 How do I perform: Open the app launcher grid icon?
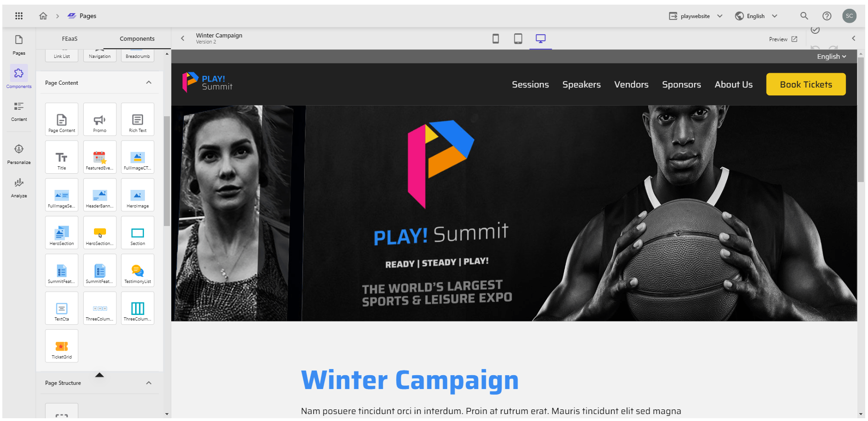[x=19, y=16]
